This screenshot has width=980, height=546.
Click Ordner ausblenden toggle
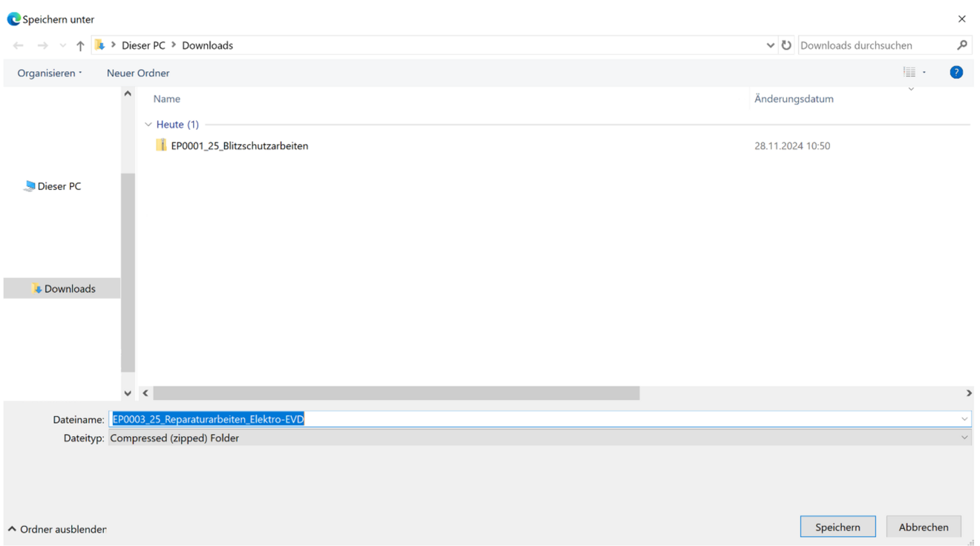pyautogui.click(x=58, y=529)
